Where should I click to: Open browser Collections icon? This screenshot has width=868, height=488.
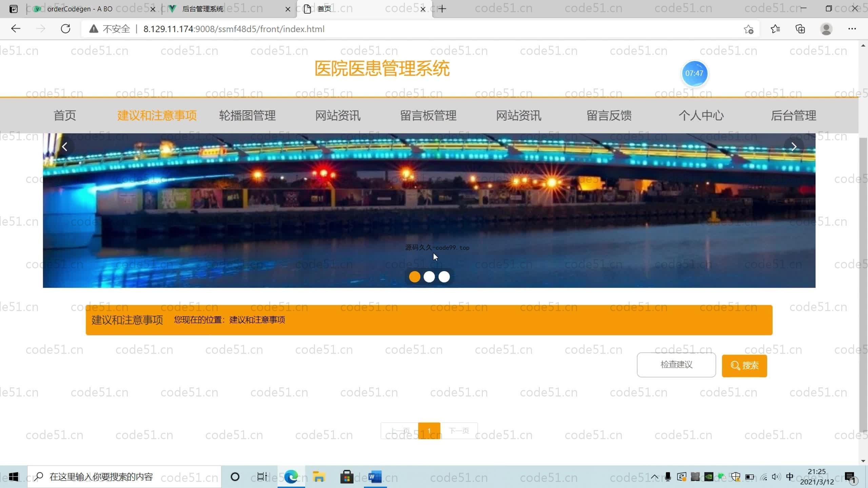pyautogui.click(x=800, y=29)
